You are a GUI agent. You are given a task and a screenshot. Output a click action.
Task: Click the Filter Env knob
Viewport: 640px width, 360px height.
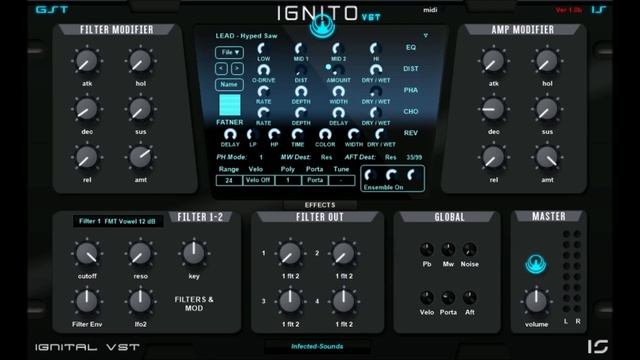click(87, 302)
